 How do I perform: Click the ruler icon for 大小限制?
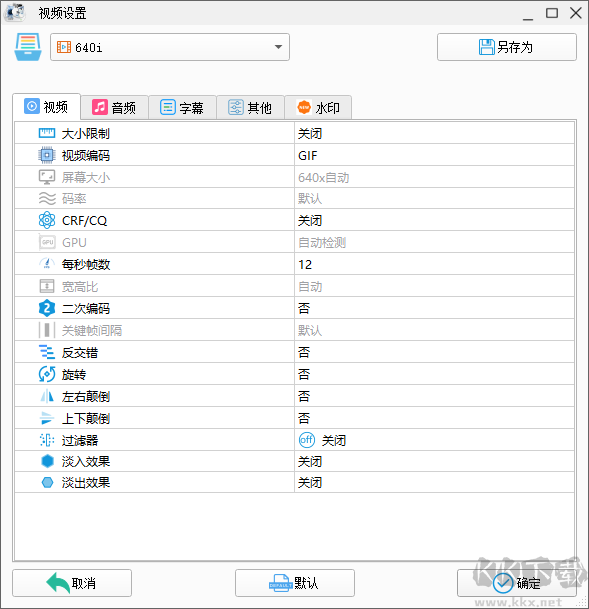(x=47, y=134)
